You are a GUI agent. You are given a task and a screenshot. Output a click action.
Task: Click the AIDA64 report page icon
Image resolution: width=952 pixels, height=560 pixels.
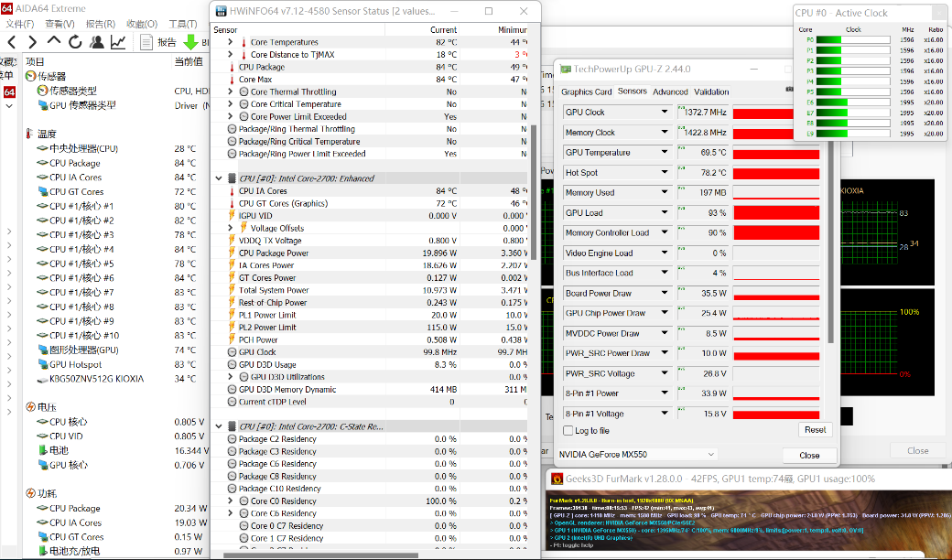click(146, 42)
